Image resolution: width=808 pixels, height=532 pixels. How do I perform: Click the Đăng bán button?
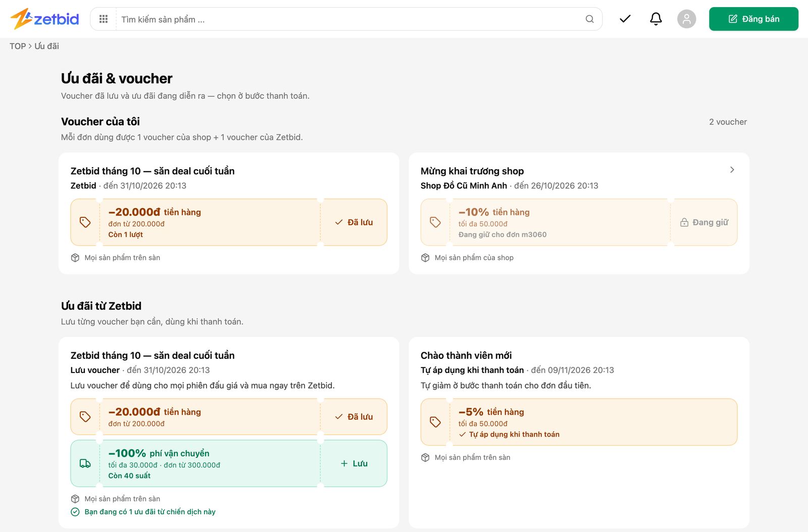[753, 19]
